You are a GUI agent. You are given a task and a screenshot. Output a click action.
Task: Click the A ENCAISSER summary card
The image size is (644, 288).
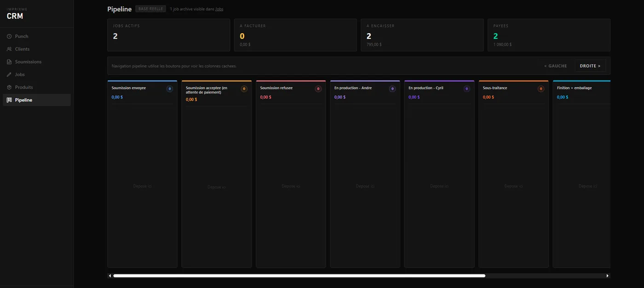(422, 35)
